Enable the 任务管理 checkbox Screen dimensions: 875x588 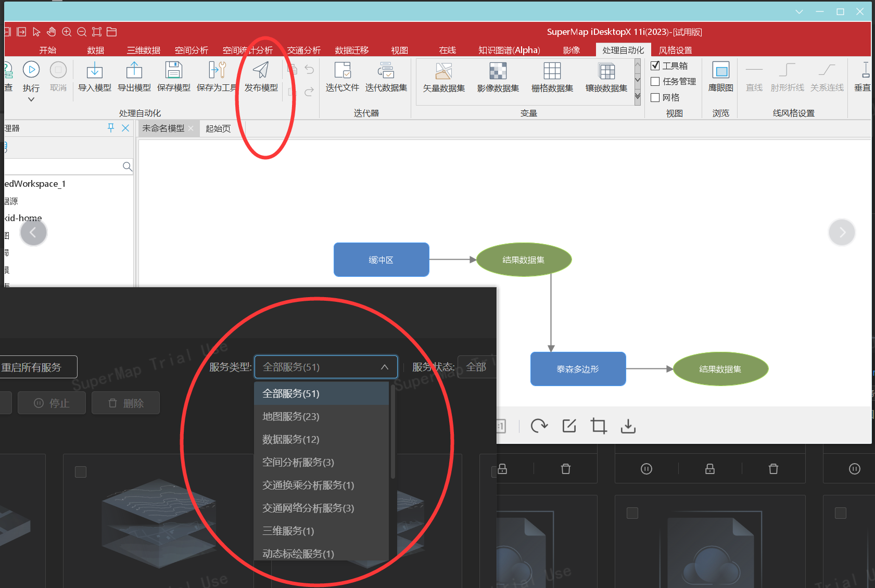[655, 81]
